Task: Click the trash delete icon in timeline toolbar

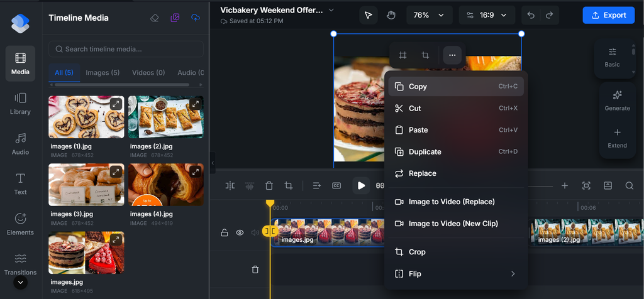Action: coord(269,186)
